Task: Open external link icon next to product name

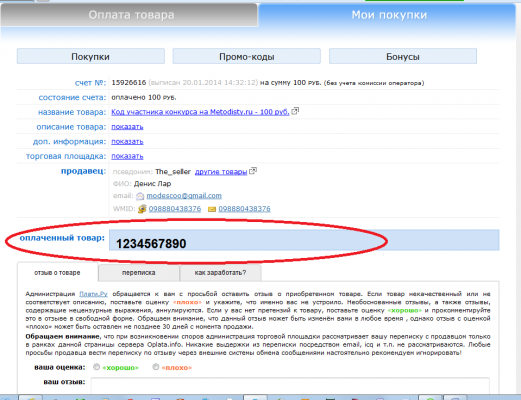Action: click(295, 111)
